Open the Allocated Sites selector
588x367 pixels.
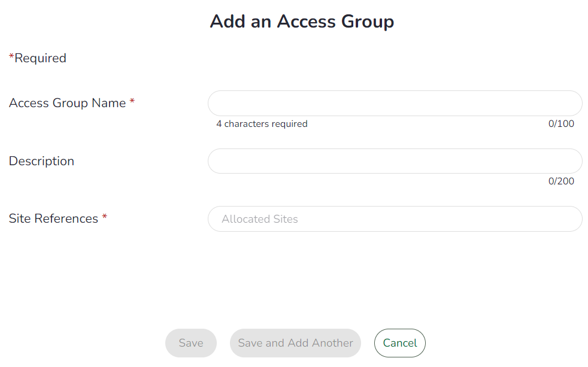coord(395,219)
